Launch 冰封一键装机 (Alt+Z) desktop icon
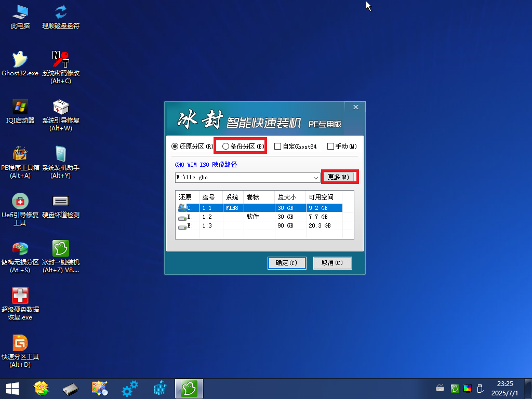This screenshot has height=399, width=532. pyautogui.click(x=61, y=257)
